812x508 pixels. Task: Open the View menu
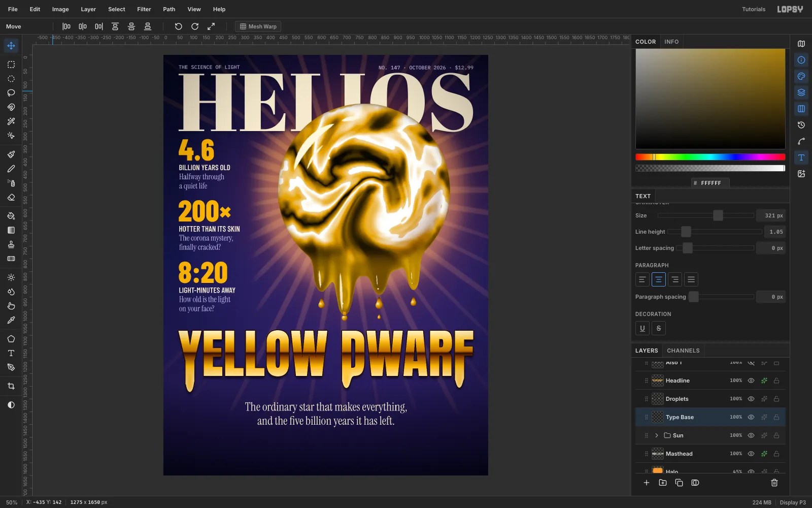coord(194,9)
